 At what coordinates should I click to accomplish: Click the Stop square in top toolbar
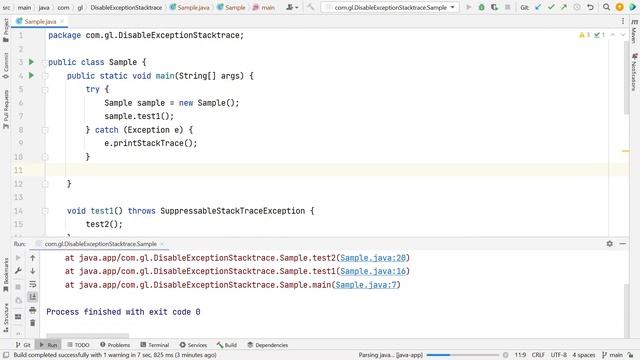coord(508,7)
